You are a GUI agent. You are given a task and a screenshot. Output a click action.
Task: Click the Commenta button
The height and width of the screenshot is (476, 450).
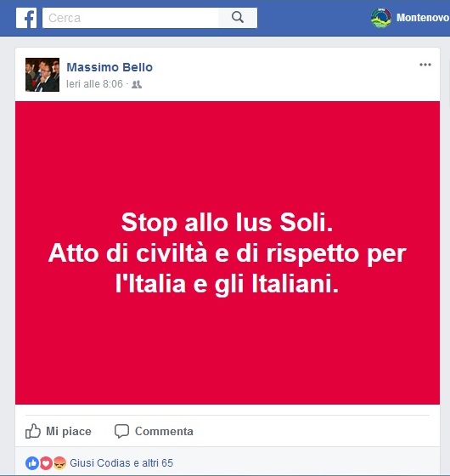pos(154,431)
